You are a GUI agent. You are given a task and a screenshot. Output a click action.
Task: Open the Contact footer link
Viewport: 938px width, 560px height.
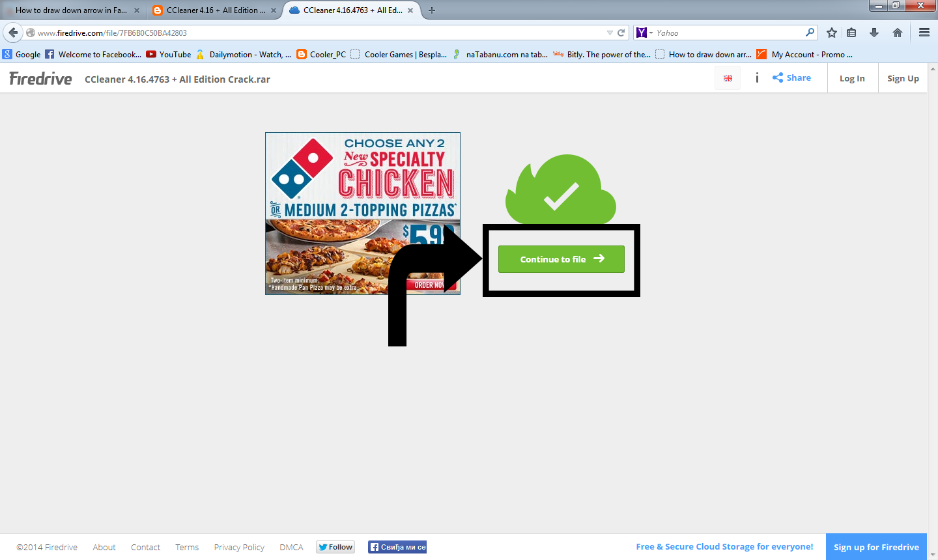(x=145, y=548)
